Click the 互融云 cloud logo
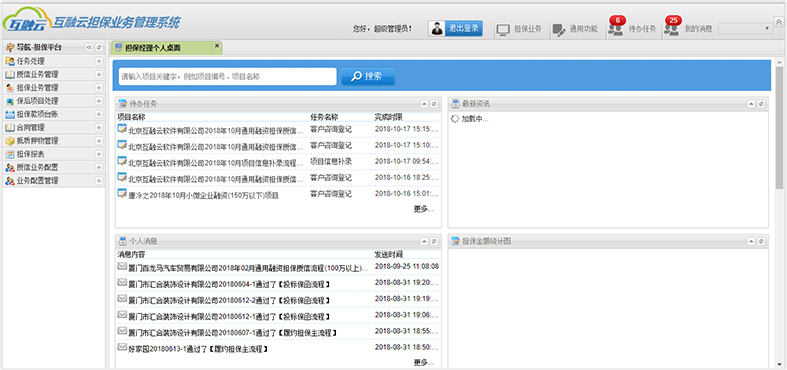Viewport: 787px width, 370px height. (x=27, y=20)
